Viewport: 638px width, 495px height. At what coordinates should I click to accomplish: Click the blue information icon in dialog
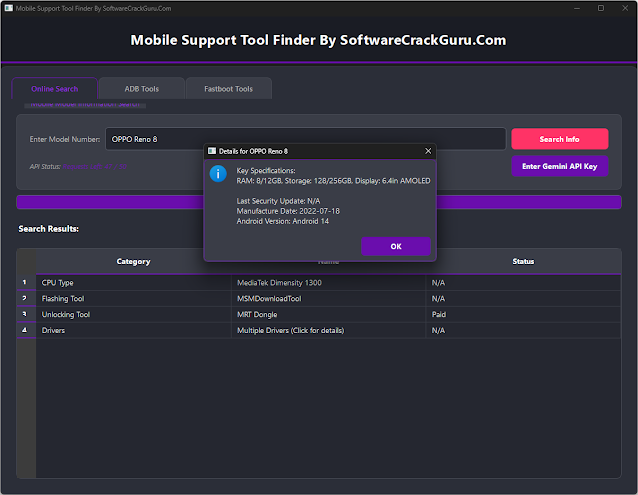click(x=218, y=174)
